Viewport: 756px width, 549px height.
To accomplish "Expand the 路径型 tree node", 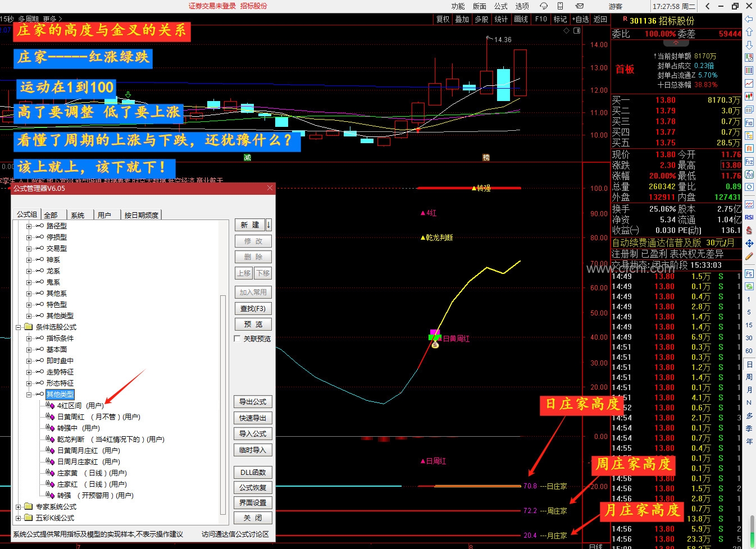I will point(29,226).
